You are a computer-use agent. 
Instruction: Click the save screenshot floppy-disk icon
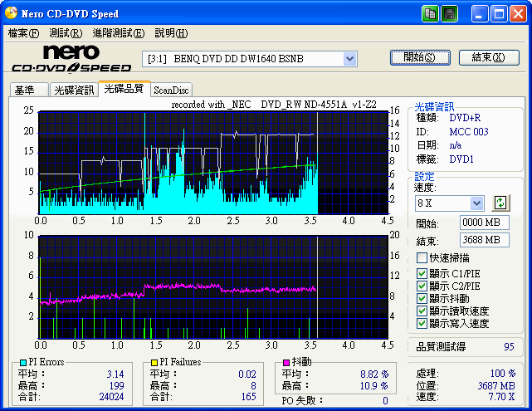[450, 14]
